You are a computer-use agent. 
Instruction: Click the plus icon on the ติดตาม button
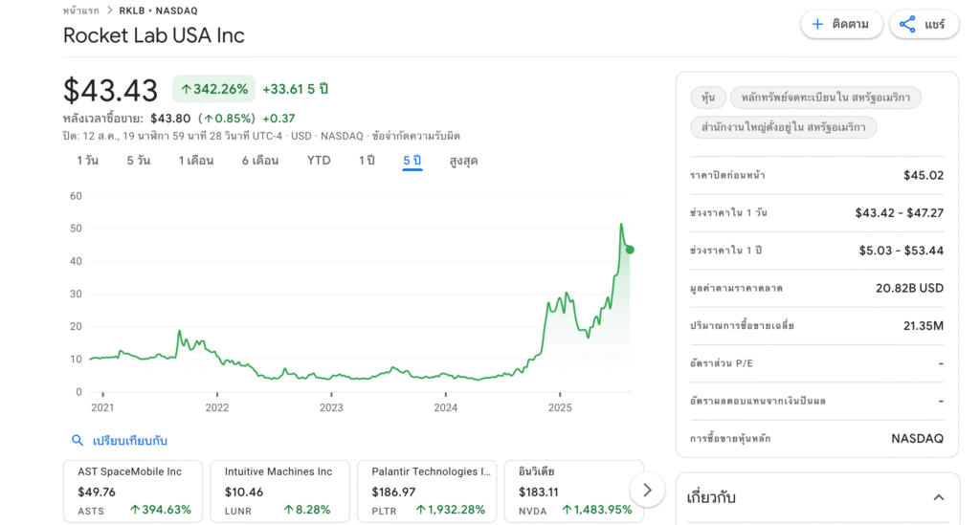tap(817, 24)
